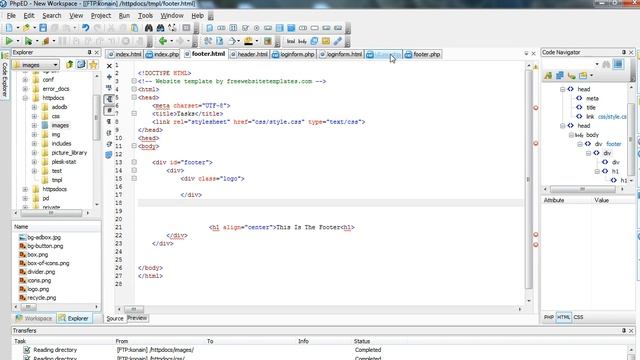Image resolution: width=640 pixels, height=360 pixels.
Task: Click the blue bookmark icon in editor gutter
Action: [109, 155]
